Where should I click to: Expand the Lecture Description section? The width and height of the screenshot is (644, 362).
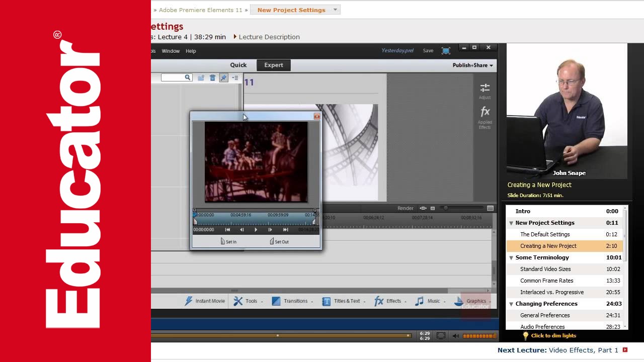pyautogui.click(x=267, y=37)
